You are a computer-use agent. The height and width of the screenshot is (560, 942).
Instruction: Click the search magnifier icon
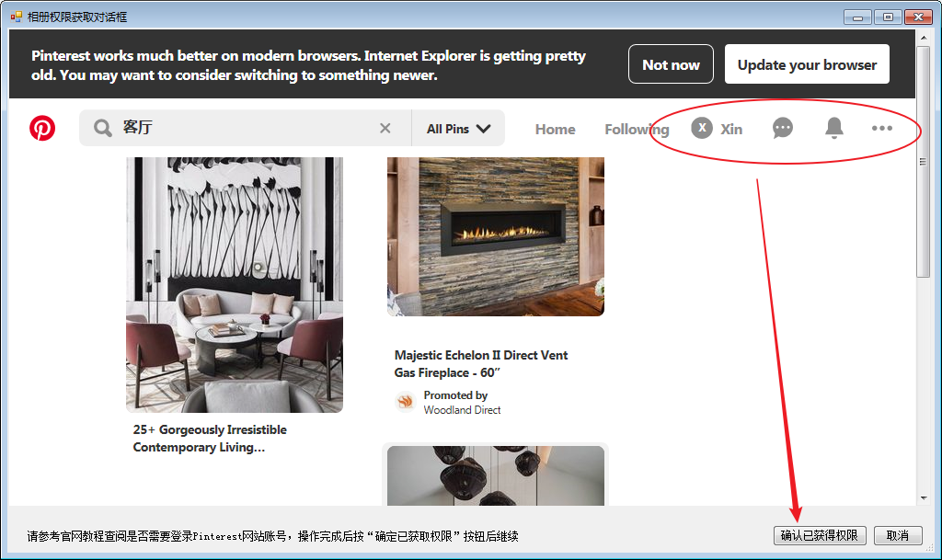[x=102, y=128]
